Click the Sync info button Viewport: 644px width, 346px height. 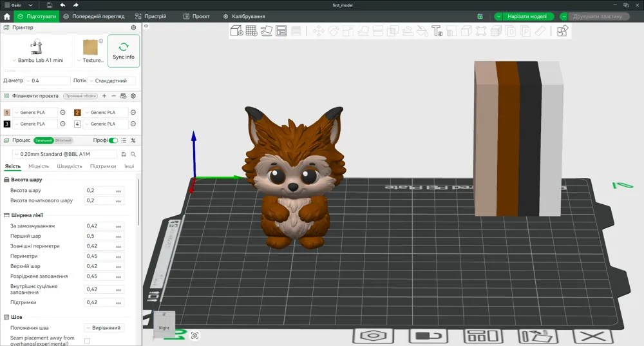(x=124, y=51)
